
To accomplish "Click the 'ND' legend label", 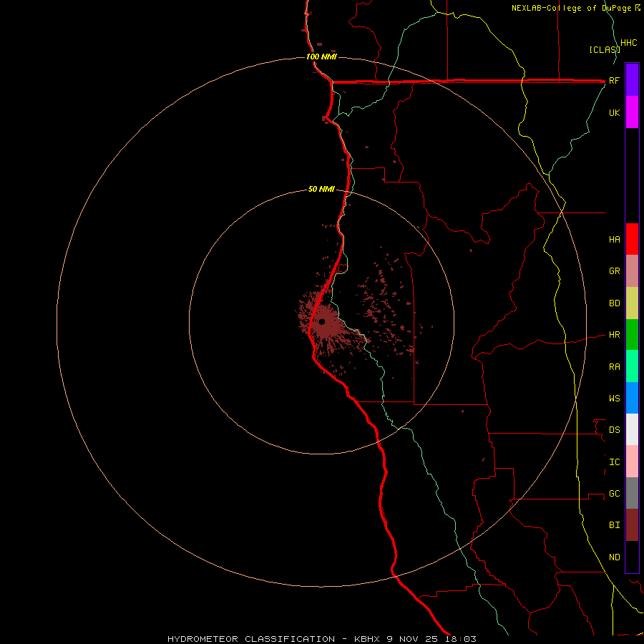I will tap(614, 557).
